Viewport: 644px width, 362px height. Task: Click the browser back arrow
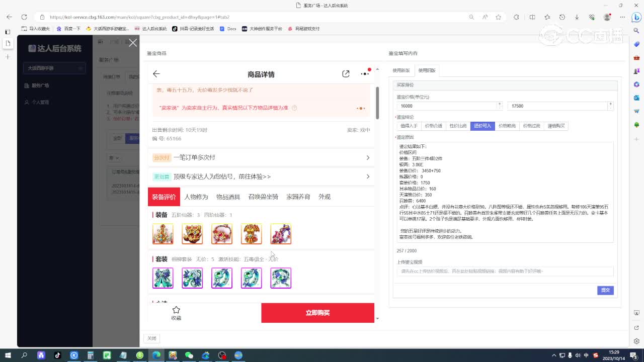pos(9,17)
